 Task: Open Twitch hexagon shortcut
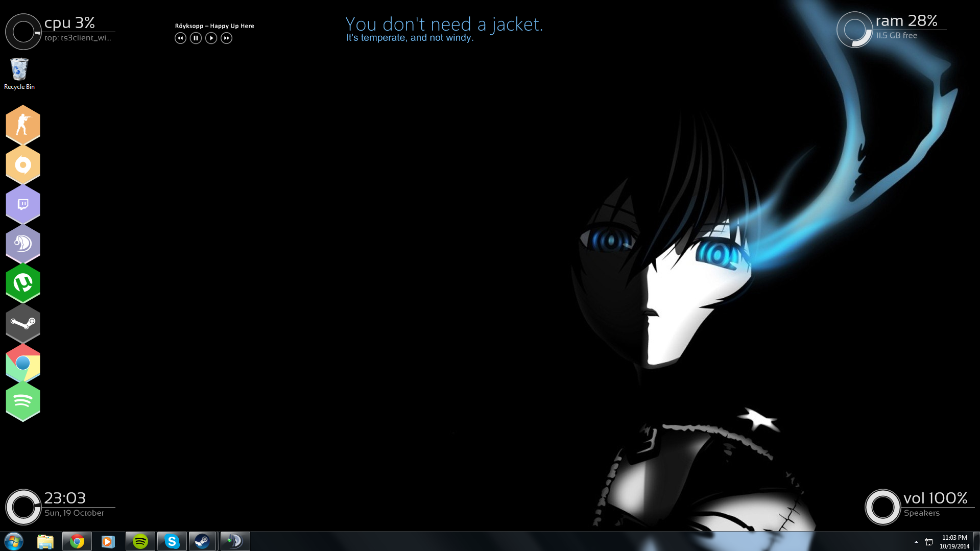click(23, 204)
